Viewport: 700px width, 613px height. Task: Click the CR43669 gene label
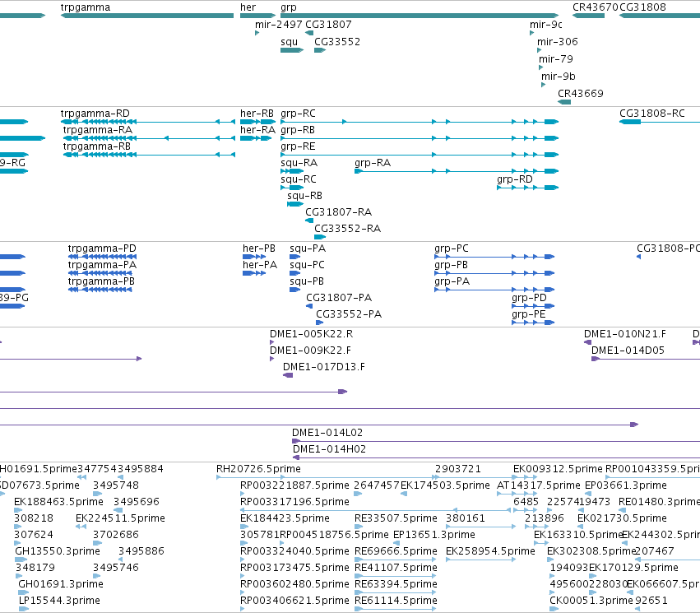(x=581, y=94)
